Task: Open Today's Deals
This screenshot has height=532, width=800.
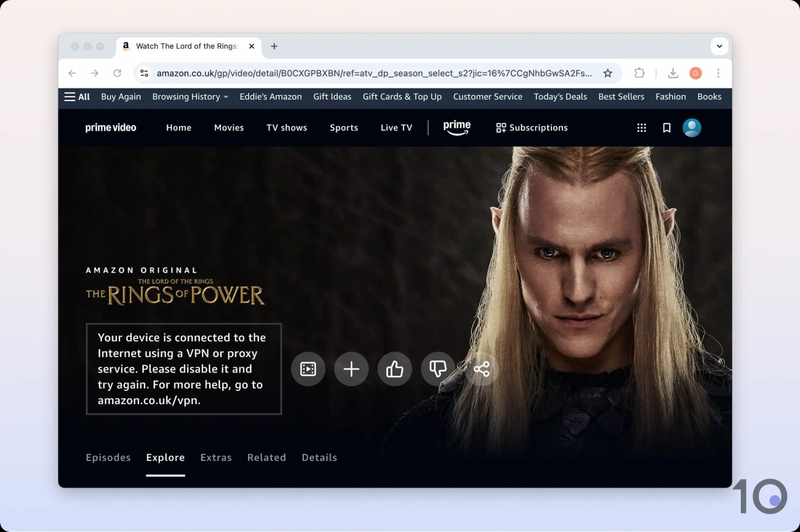Action: (x=560, y=97)
